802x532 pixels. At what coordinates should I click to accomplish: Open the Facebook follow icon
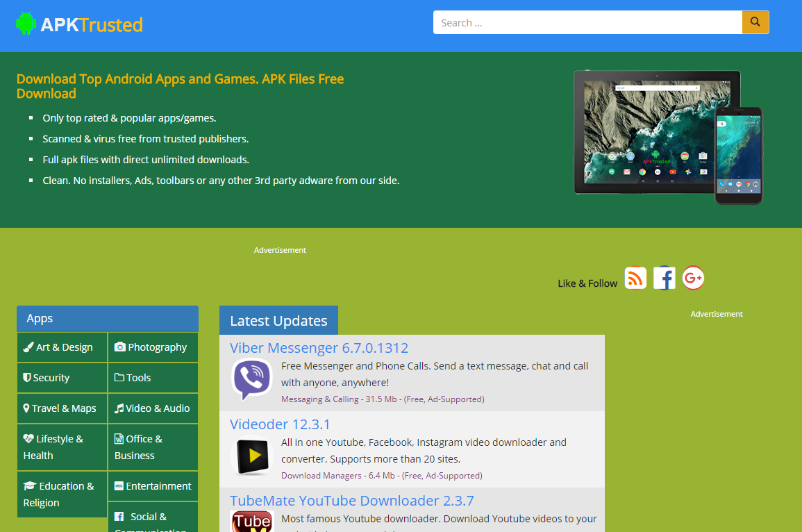664,278
